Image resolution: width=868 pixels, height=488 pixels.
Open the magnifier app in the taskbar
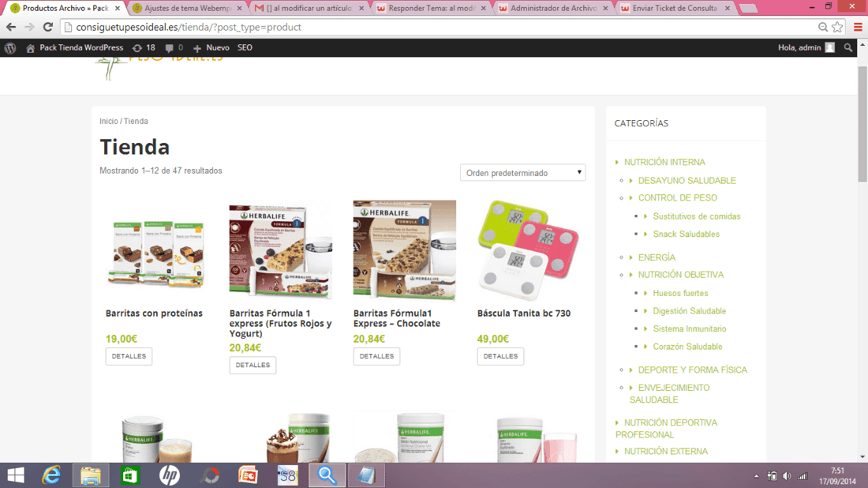[x=327, y=476]
